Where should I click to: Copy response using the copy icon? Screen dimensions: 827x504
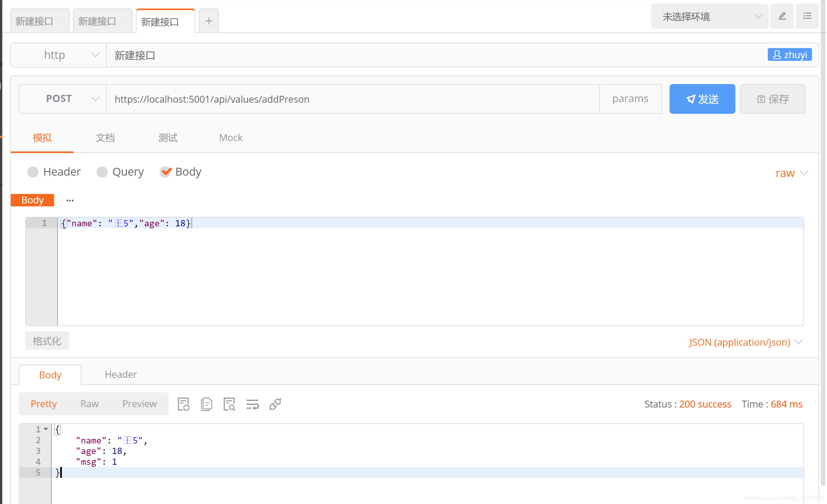[x=207, y=404]
